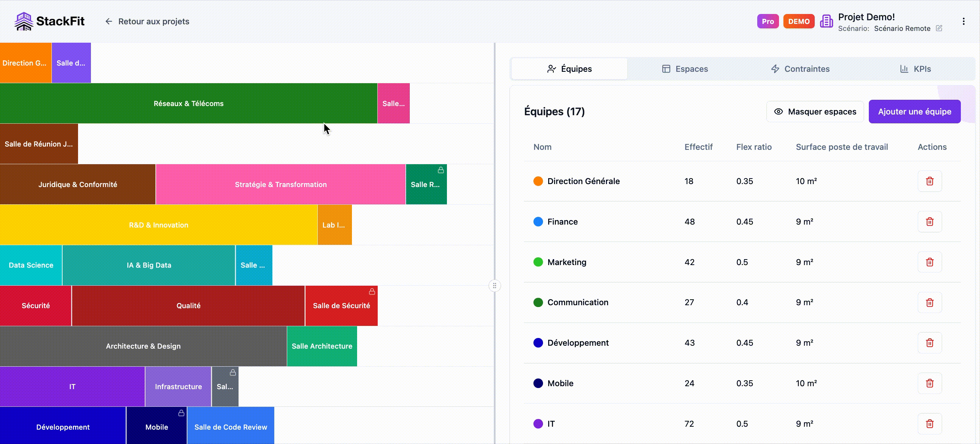Go back via Retour aux projets
Viewport: 980px width, 444px height.
(147, 21)
